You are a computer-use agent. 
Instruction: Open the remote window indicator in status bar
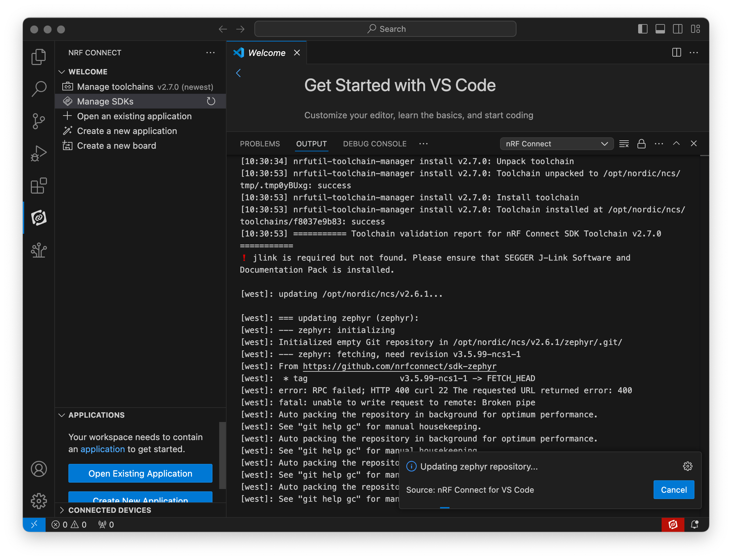pos(34,524)
